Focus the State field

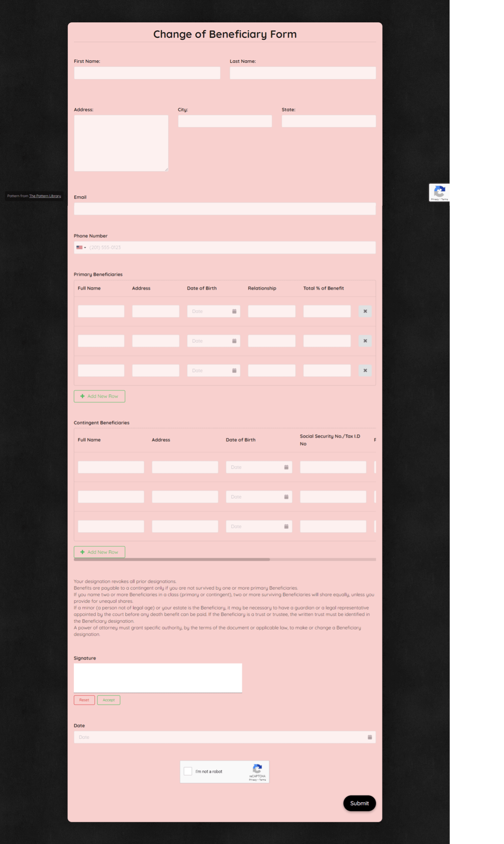329,121
